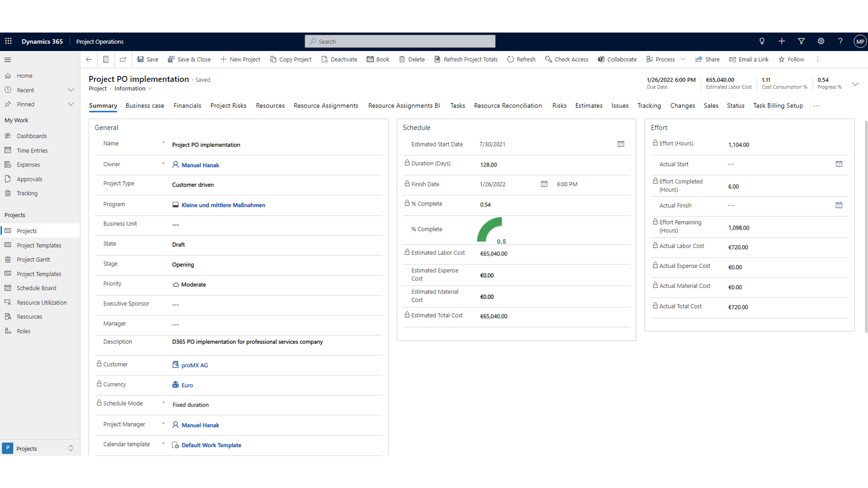
Task: Click the Dynamics 365 app launcher waffle
Action: (x=8, y=41)
